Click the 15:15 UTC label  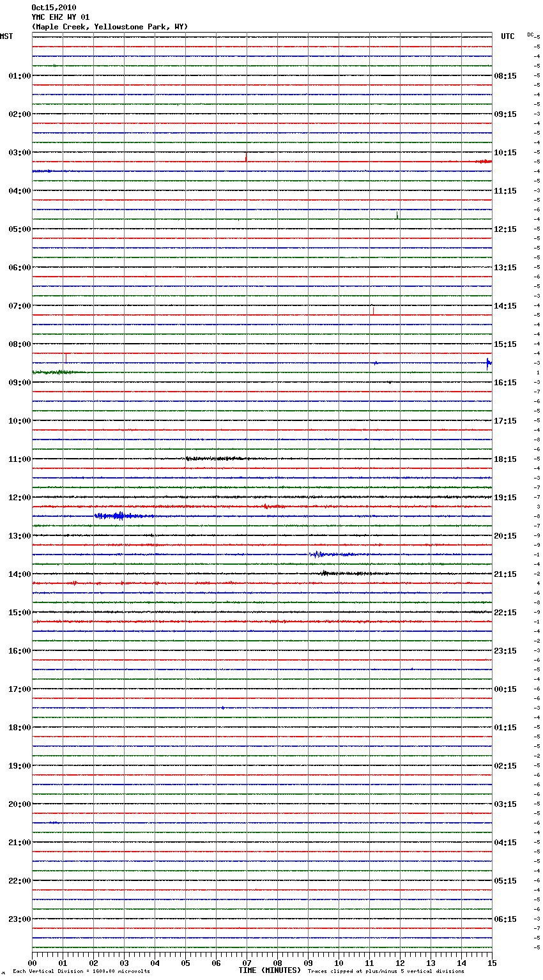tap(505, 344)
